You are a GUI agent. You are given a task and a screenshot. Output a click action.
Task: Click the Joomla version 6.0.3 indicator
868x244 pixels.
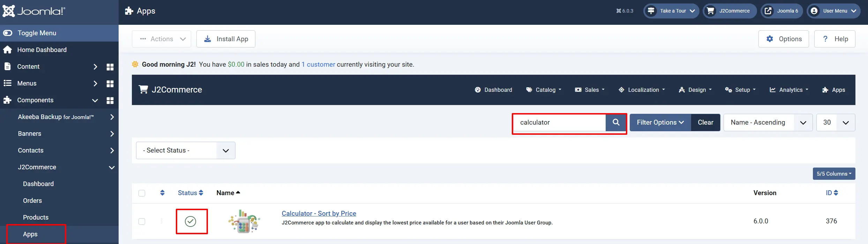(x=624, y=11)
